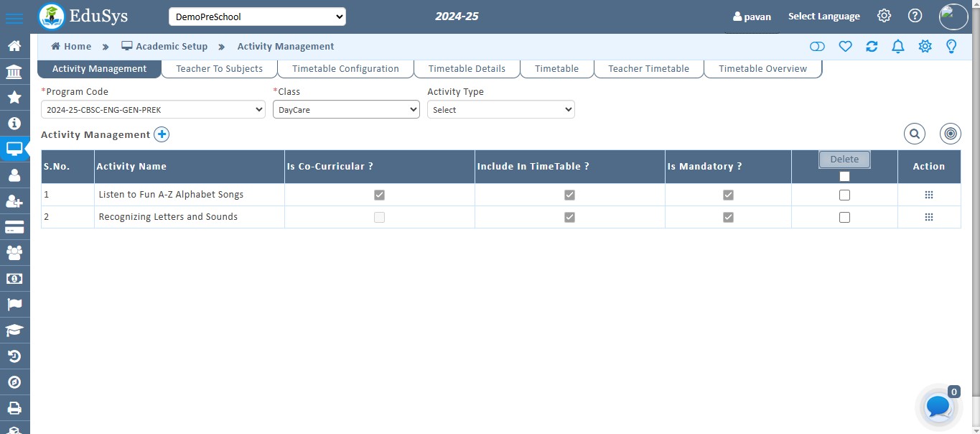Tick the delete checkbox for row 1

(844, 195)
